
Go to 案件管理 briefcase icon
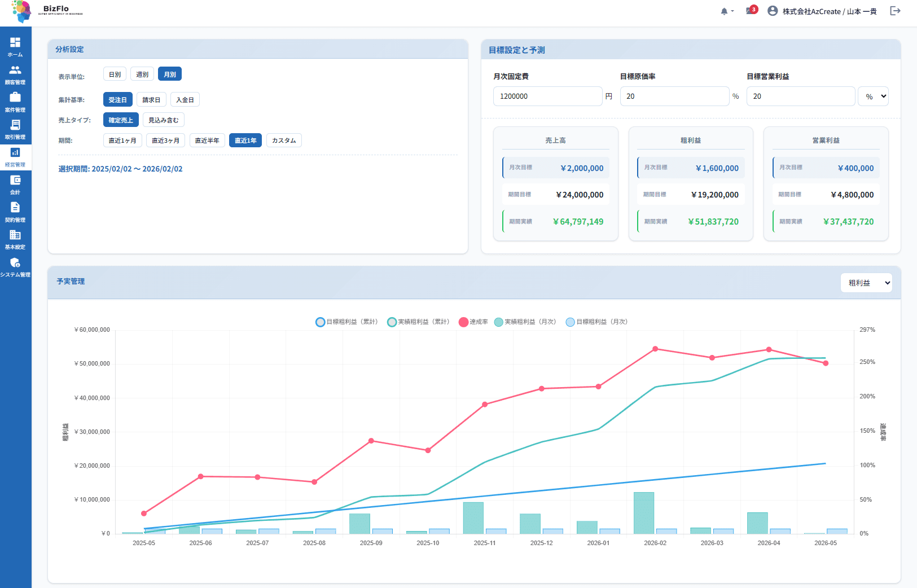coord(15,97)
